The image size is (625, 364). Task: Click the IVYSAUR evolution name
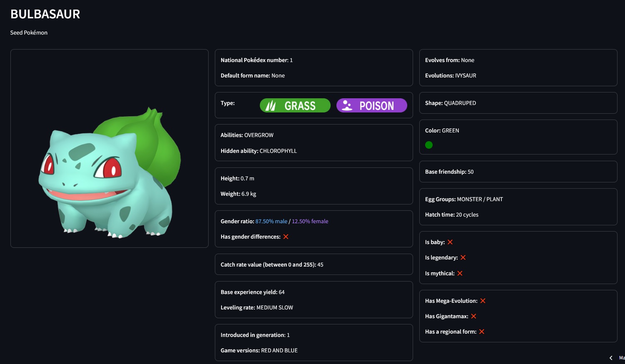466,75
